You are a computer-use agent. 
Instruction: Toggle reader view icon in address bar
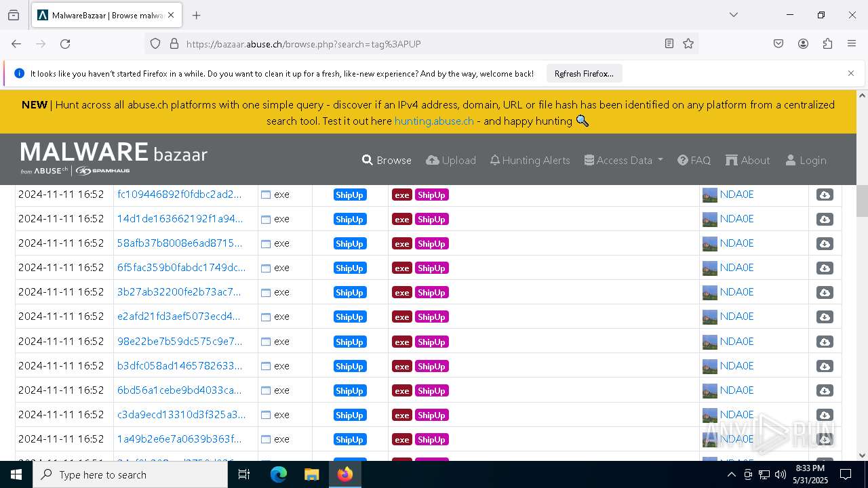669,43
